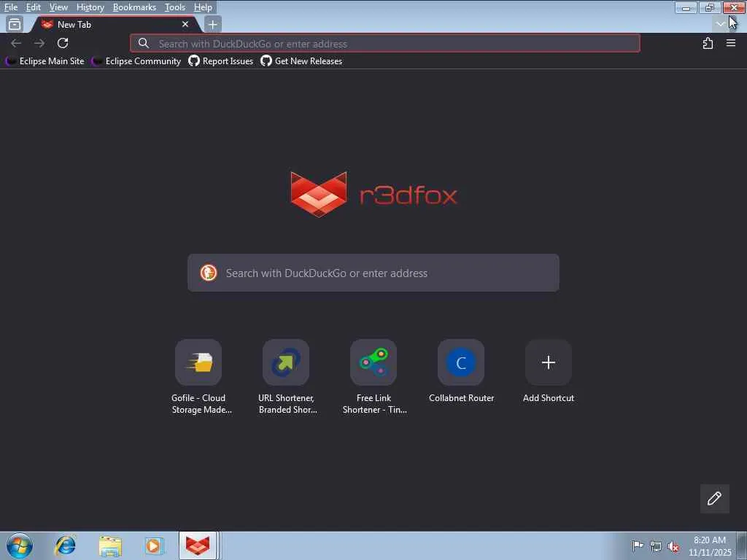Open the URL Shortener shortcut tile

[x=286, y=362]
